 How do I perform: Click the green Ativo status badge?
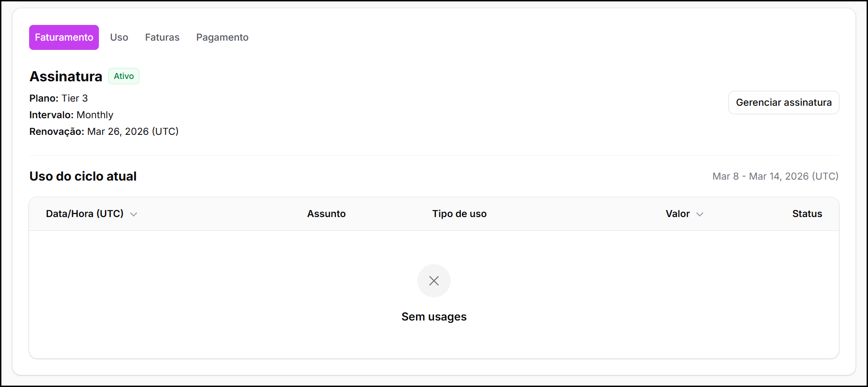[x=123, y=76]
